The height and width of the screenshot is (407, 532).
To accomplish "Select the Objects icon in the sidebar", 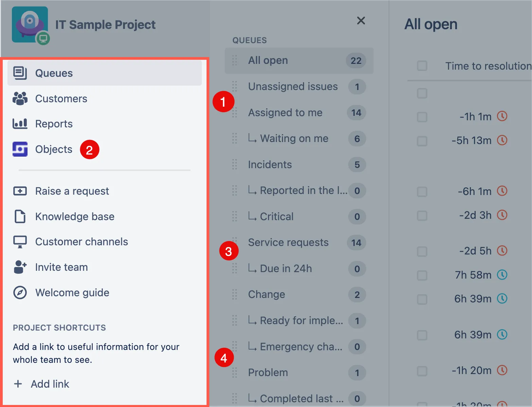I will click(x=20, y=149).
